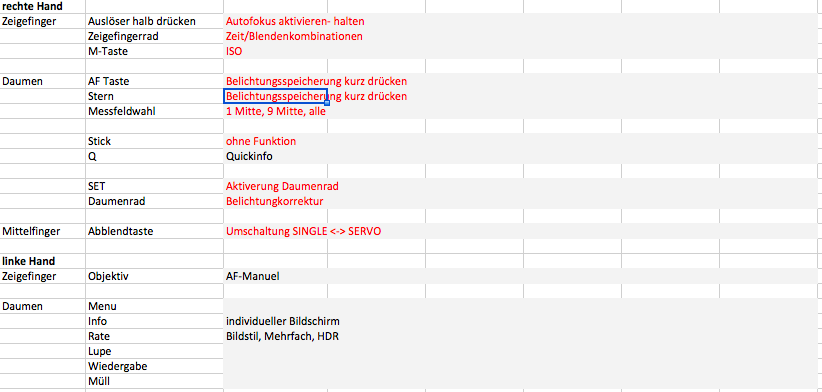This screenshot has height=392, width=822.
Task: Select the 'Autofokus aktivieren- halten' cell
Action: pyautogui.click(x=276, y=21)
